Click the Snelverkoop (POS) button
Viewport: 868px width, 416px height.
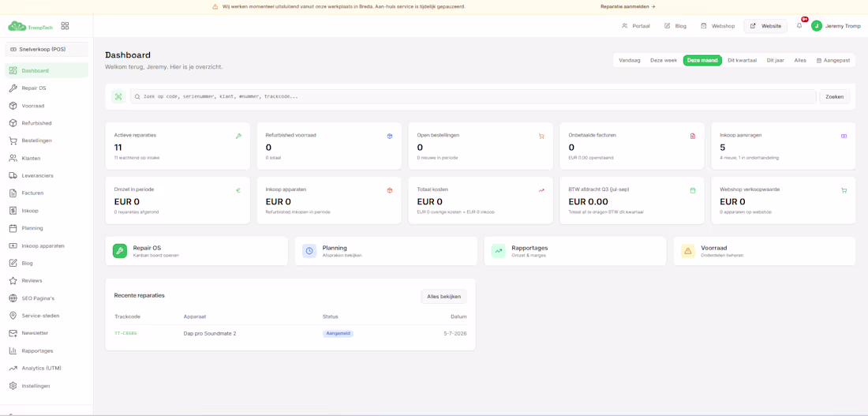47,49
